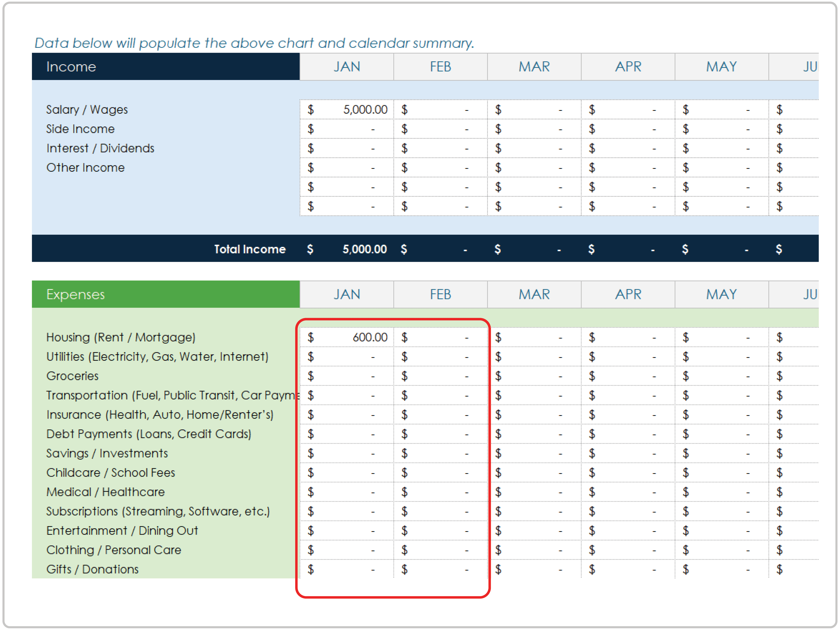
Task: Click the March Interest / Dividends cell
Action: (x=534, y=148)
